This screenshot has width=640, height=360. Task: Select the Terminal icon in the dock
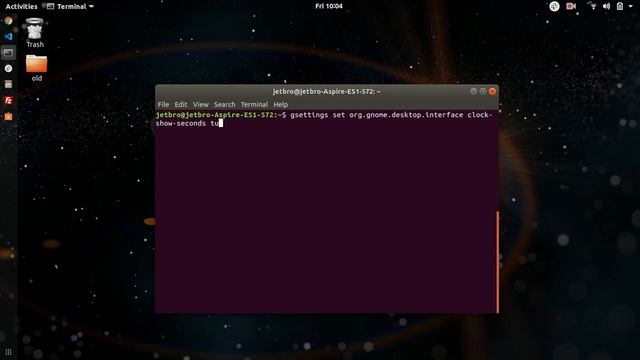coord(8,52)
